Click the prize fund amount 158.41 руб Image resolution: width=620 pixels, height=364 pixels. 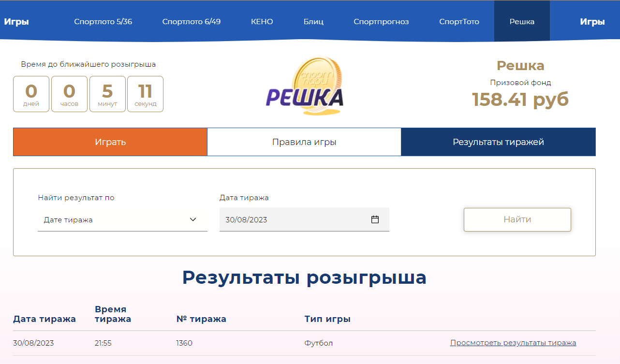point(520,99)
